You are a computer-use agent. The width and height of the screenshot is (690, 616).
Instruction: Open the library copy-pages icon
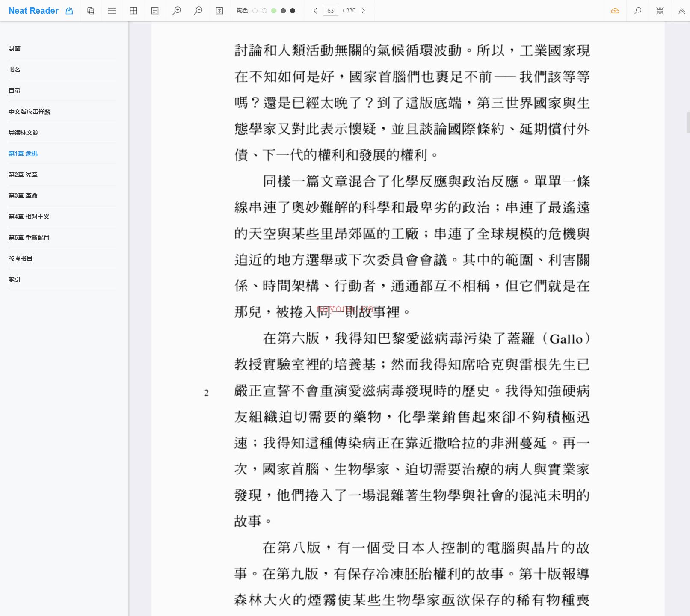(91, 11)
